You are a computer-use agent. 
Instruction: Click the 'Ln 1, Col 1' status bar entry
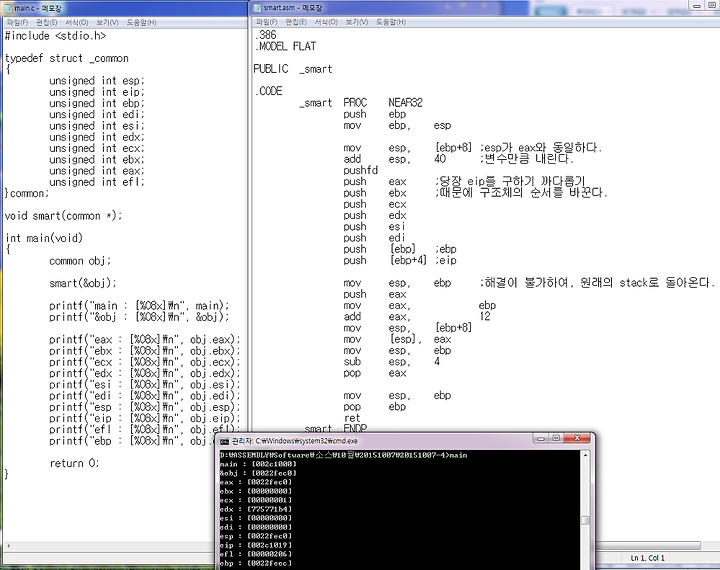[x=647, y=558]
